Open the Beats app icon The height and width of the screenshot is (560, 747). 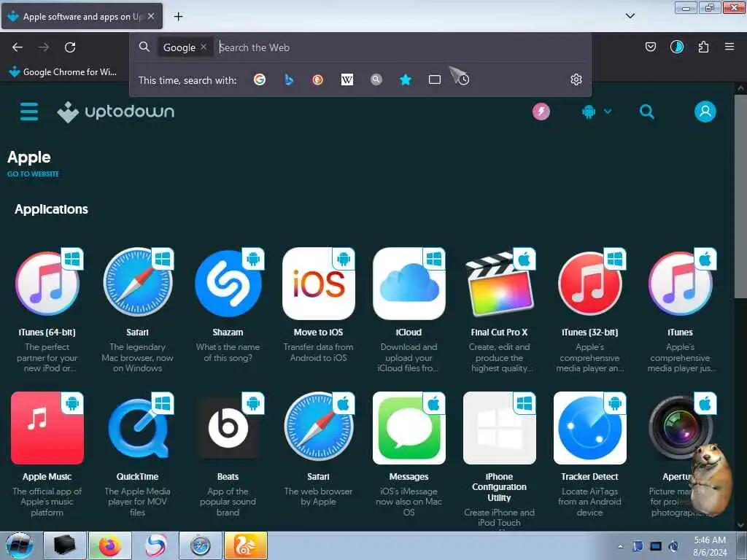(x=228, y=428)
